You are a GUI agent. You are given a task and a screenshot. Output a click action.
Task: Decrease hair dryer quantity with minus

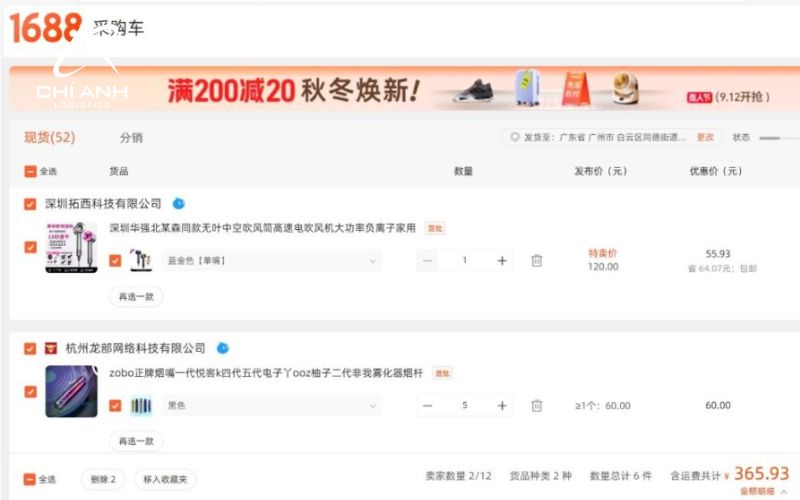[x=428, y=261]
